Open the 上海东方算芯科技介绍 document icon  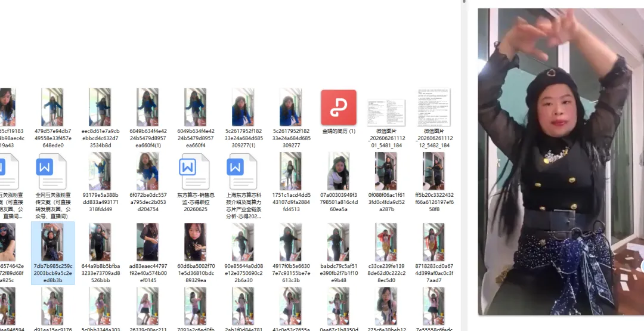242,171
